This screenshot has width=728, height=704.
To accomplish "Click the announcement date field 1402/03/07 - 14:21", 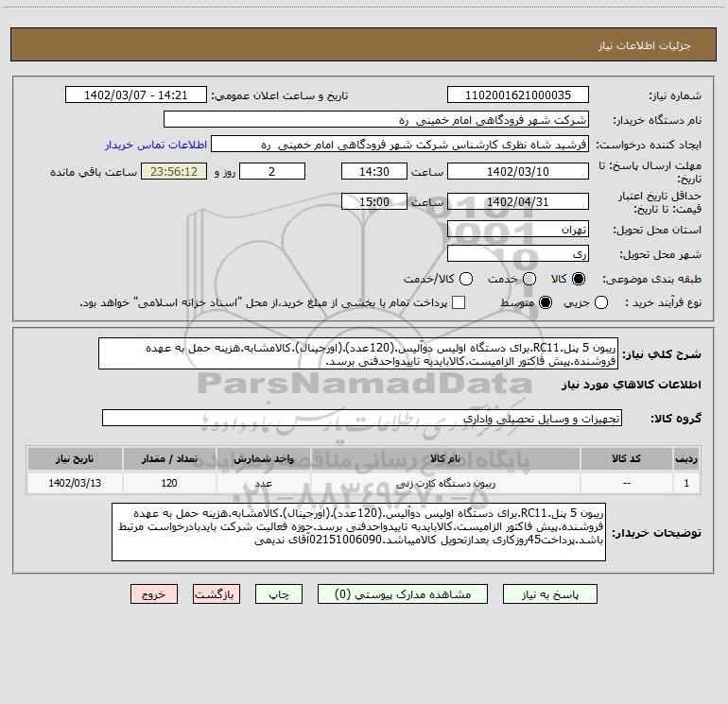I will point(136,94).
